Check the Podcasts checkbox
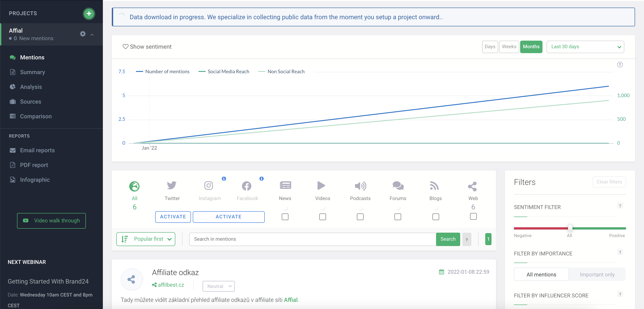This screenshot has width=644, height=309. click(x=360, y=217)
